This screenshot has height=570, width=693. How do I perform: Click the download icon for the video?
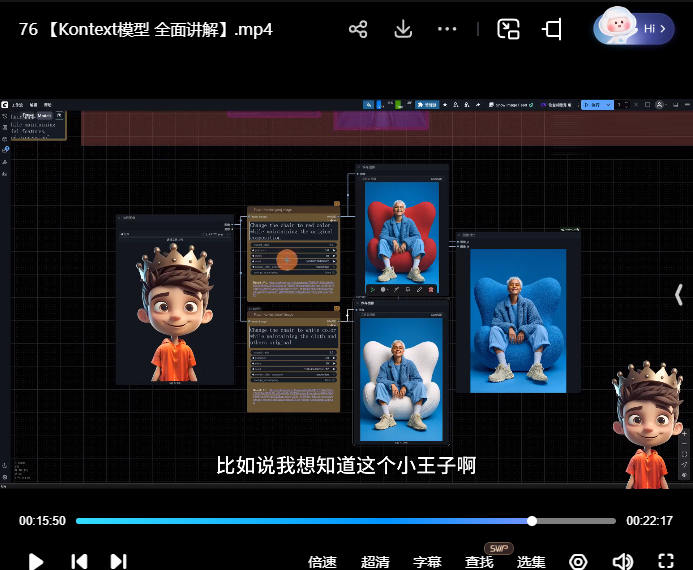click(x=403, y=29)
